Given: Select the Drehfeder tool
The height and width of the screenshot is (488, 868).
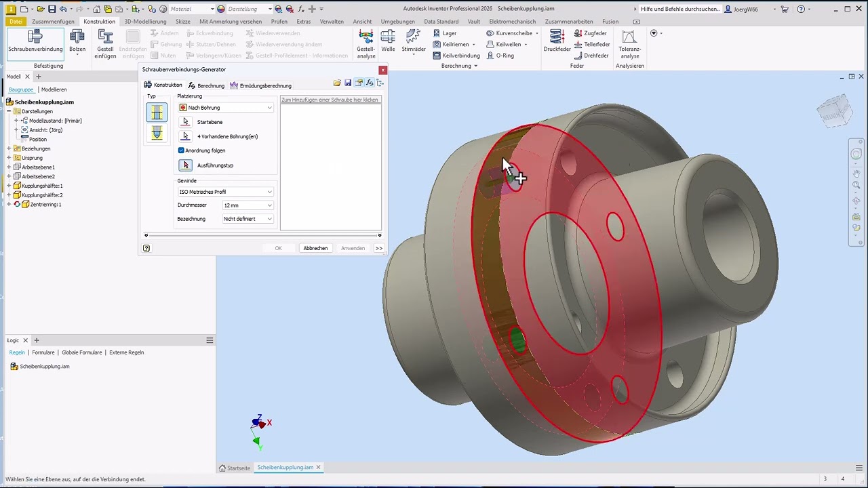Looking at the screenshot, I should coord(591,56).
